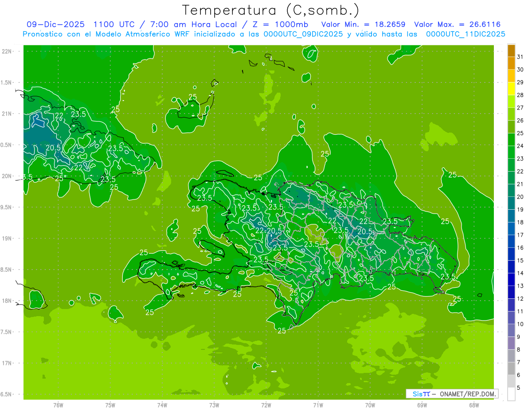Image resolution: width=532 pixels, height=411 pixels.
Task: Select the '09-Dic-2025' date text
Action: [55, 24]
